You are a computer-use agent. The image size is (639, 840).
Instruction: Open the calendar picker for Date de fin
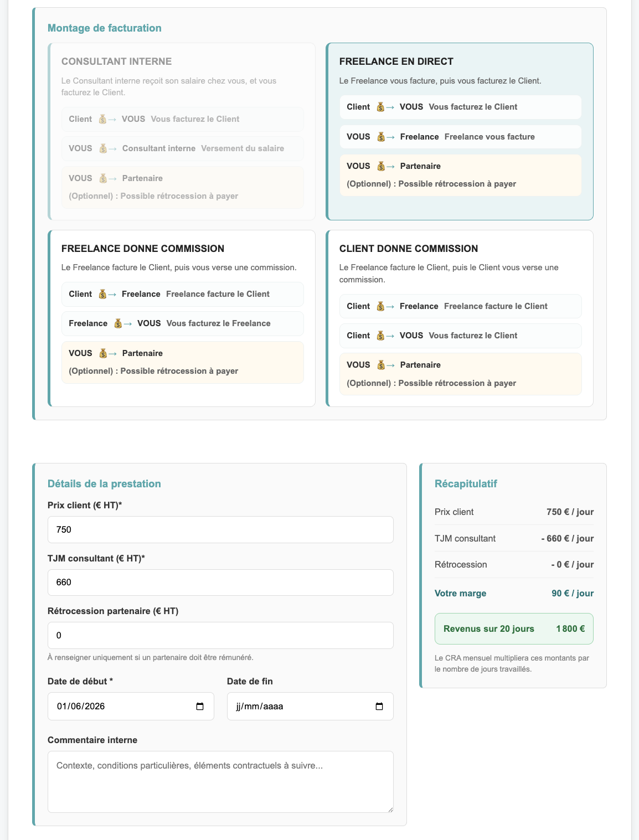(x=379, y=707)
